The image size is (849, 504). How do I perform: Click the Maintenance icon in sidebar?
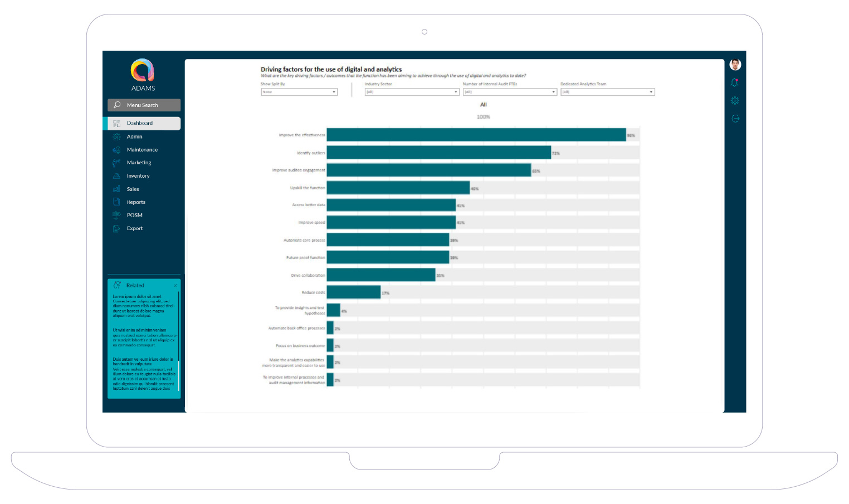tap(116, 150)
